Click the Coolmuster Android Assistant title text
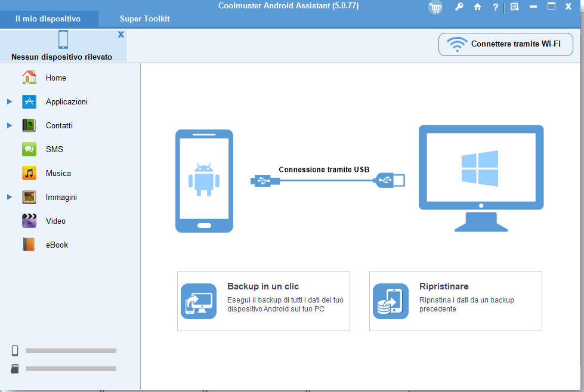 288,5
